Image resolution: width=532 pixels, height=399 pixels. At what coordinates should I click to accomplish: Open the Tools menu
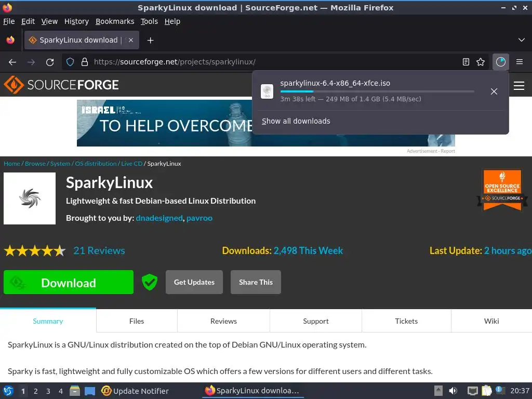(x=149, y=21)
